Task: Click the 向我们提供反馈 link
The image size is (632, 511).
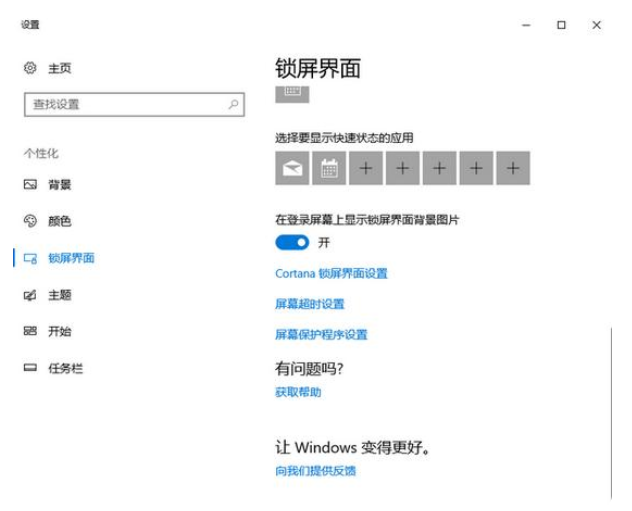Action: pyautogui.click(x=315, y=471)
